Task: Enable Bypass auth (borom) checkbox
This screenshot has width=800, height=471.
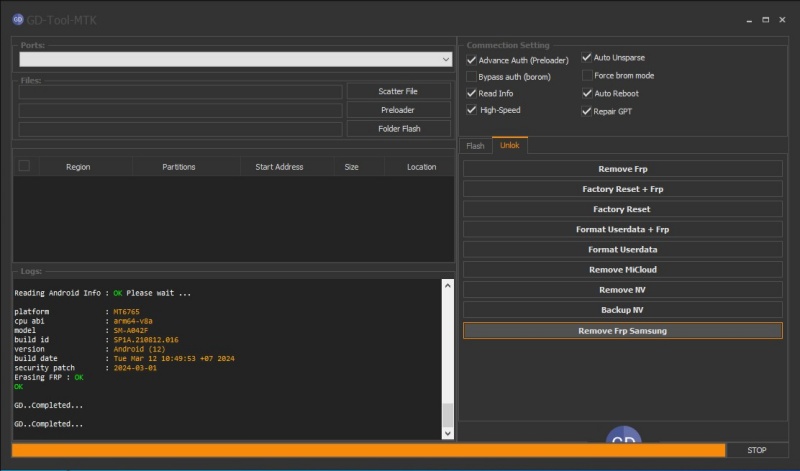Action: click(471, 77)
